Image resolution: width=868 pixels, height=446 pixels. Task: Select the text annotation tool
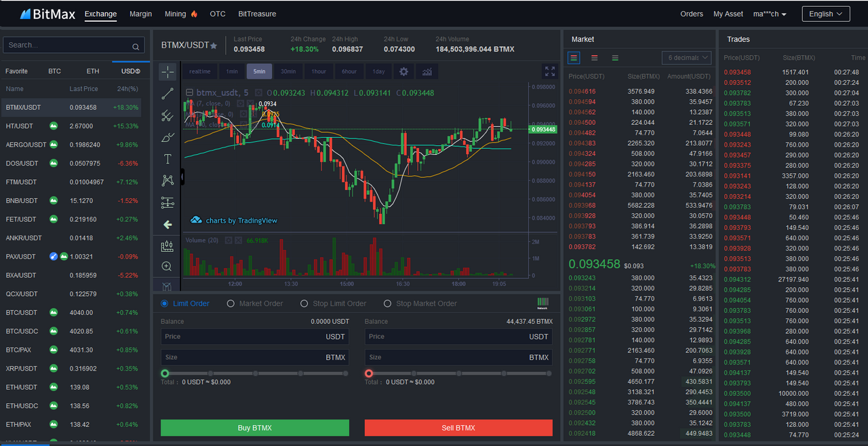(167, 159)
